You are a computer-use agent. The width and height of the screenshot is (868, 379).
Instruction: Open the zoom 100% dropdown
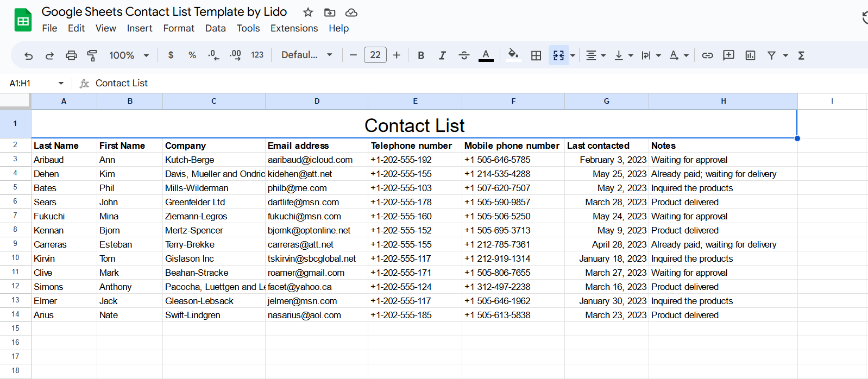coord(129,55)
